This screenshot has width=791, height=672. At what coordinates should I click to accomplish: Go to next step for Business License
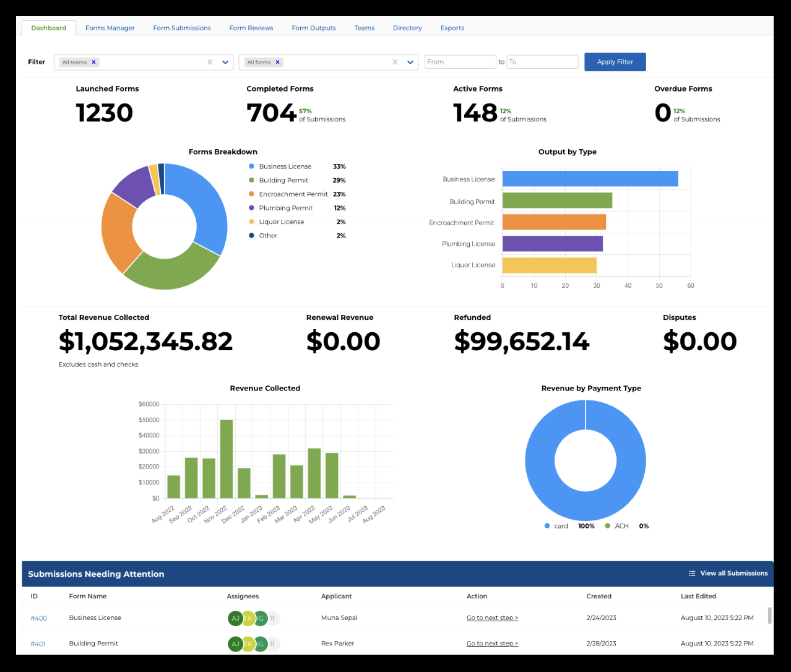point(493,618)
